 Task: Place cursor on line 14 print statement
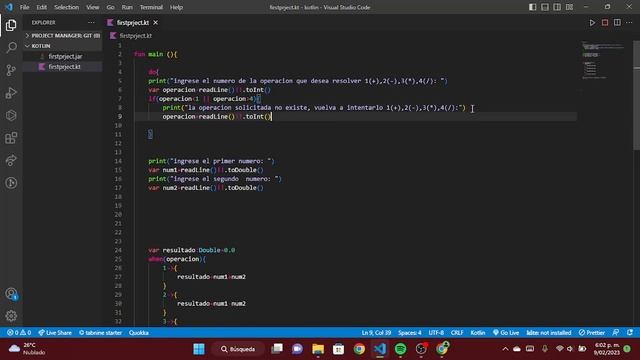[x=211, y=161]
